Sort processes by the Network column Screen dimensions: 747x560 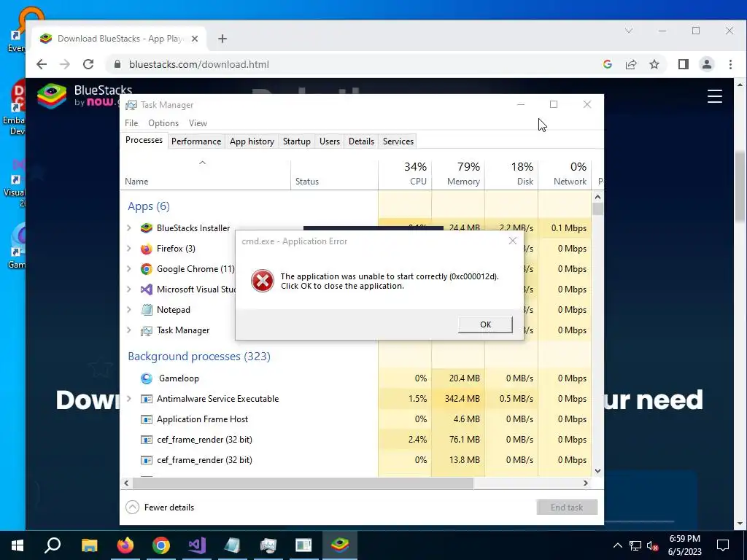[x=565, y=174]
